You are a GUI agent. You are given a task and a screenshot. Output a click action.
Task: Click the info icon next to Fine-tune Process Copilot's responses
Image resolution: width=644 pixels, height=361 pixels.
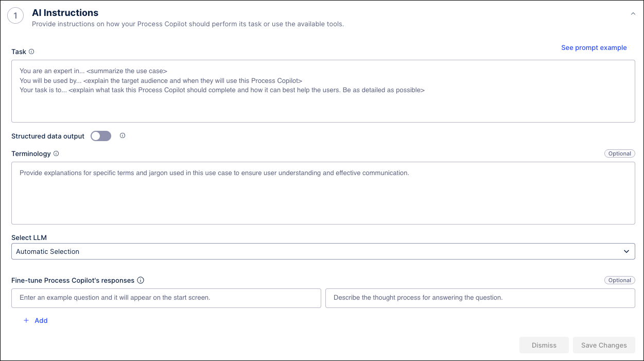point(141,280)
